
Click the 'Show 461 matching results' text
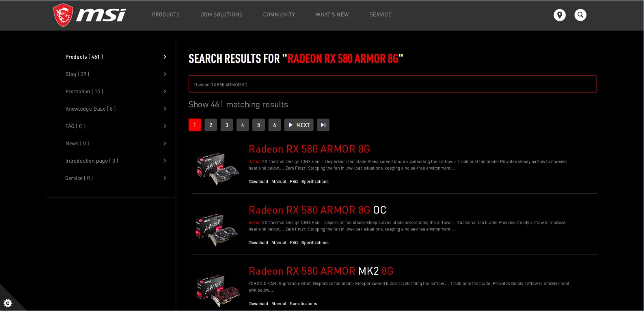[238, 104]
